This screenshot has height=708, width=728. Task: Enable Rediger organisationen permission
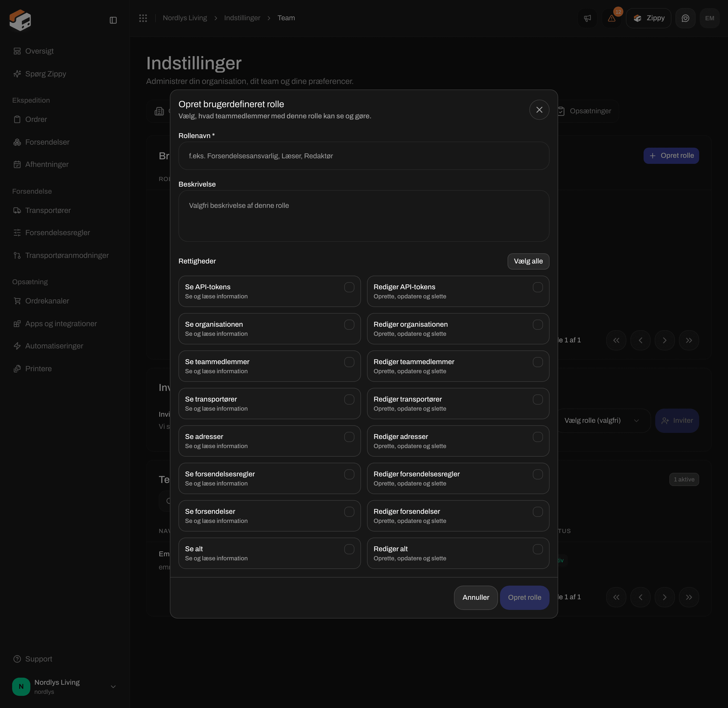click(x=538, y=325)
